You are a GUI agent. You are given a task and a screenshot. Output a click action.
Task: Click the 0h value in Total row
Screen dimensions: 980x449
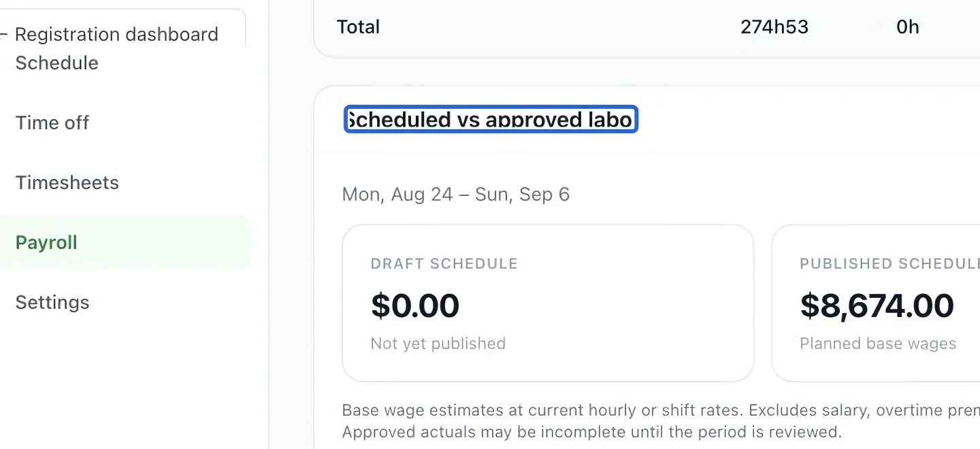tap(908, 27)
